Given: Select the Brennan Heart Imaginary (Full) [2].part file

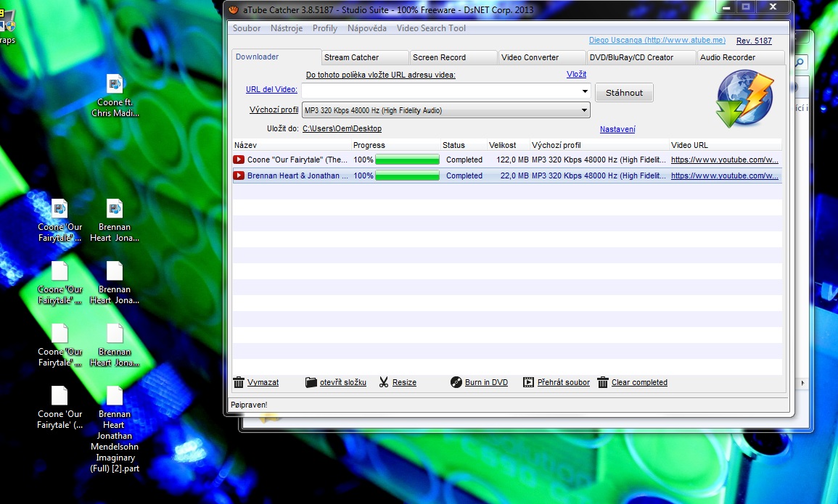Looking at the screenshot, I should point(115,430).
